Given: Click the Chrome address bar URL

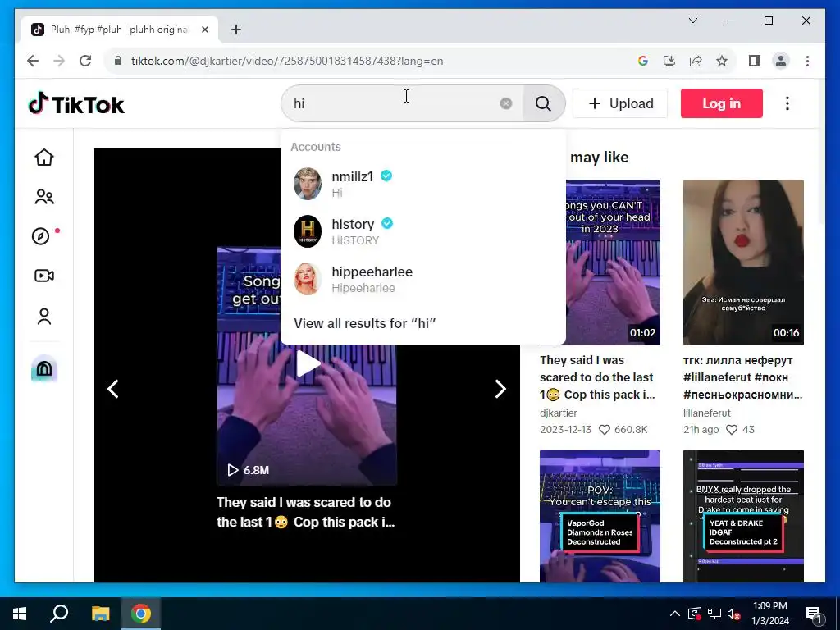Looking at the screenshot, I should [x=287, y=61].
